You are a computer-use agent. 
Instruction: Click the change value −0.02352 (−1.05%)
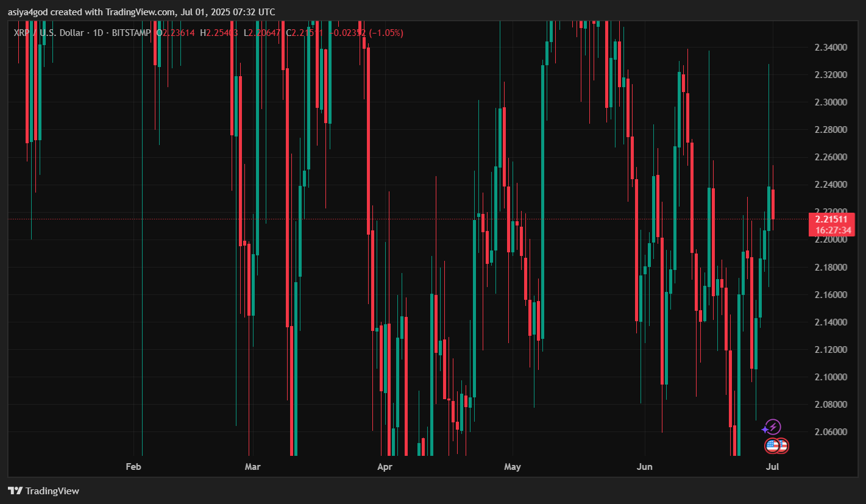[x=366, y=33]
